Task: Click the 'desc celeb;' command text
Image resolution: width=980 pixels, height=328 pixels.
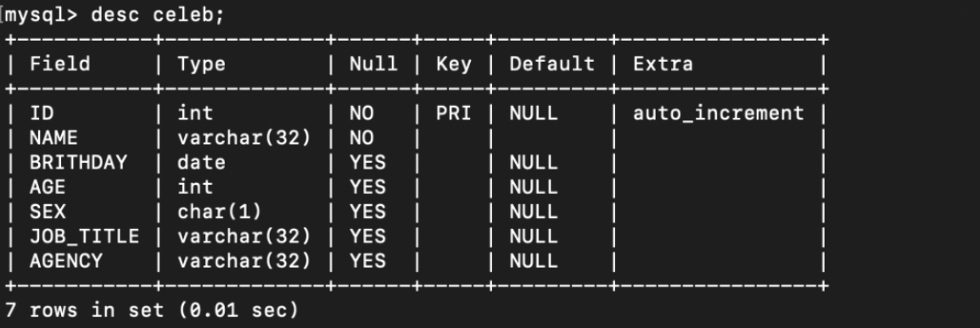Action: coord(158,15)
